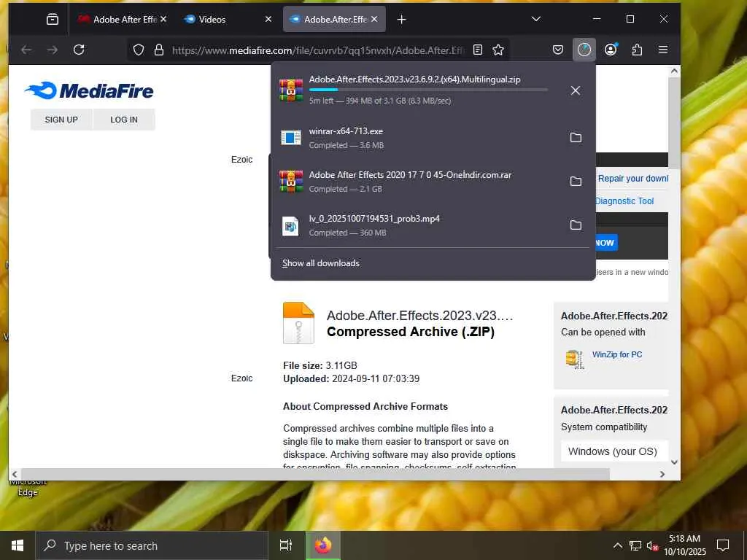Click Repair your download link

[632, 179]
